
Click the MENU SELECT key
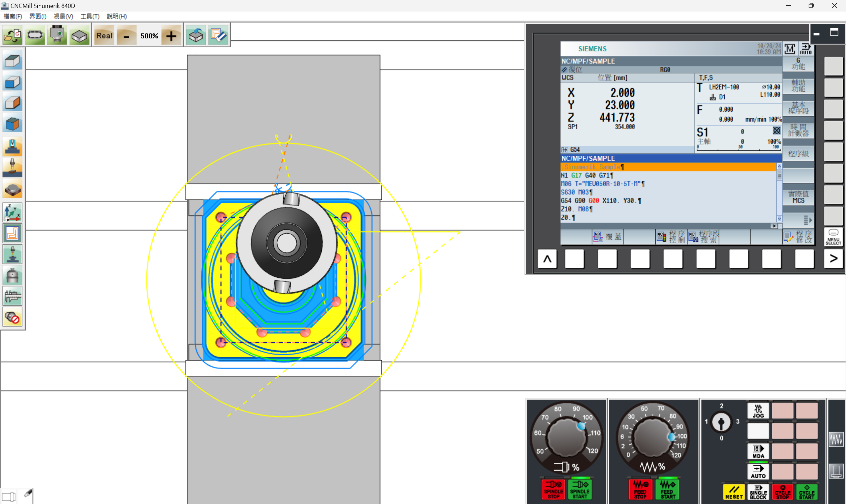833,236
